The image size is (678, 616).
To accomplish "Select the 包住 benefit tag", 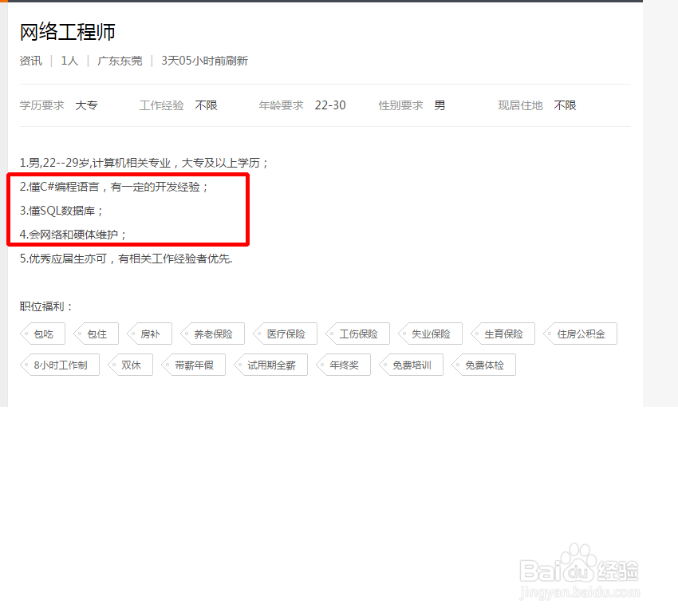I will click(97, 334).
